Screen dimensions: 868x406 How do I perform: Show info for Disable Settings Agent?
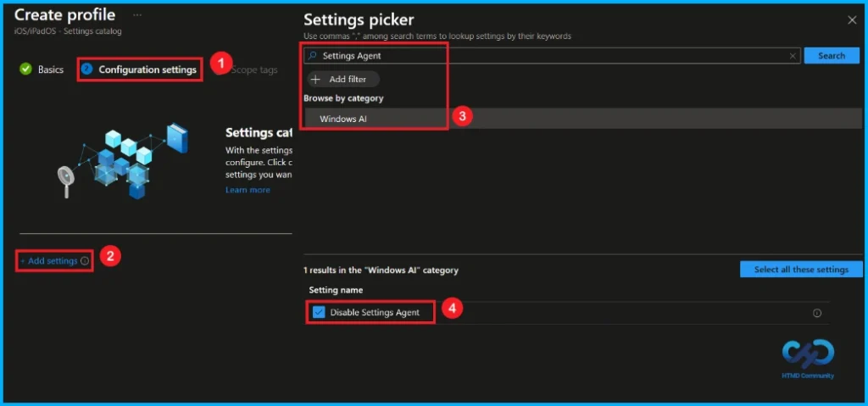(x=816, y=313)
